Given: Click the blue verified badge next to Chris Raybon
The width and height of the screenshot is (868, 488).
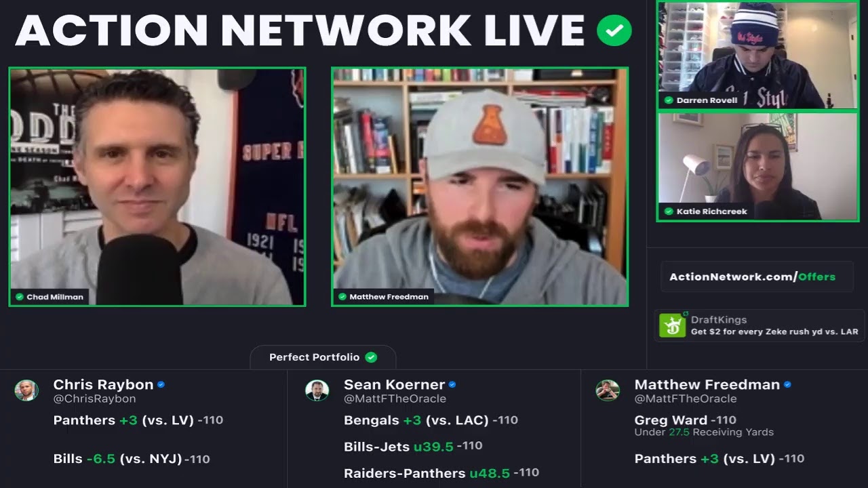Looking at the screenshot, I should pyautogui.click(x=161, y=384).
